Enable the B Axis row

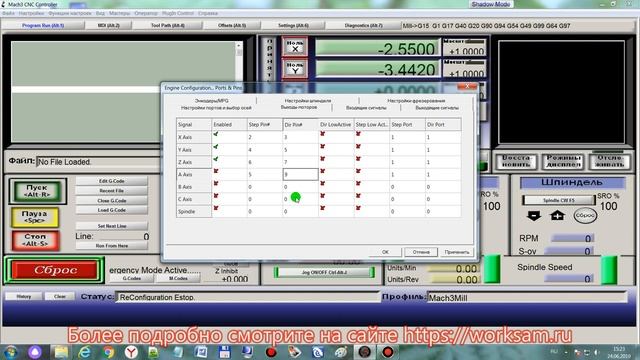216,184
